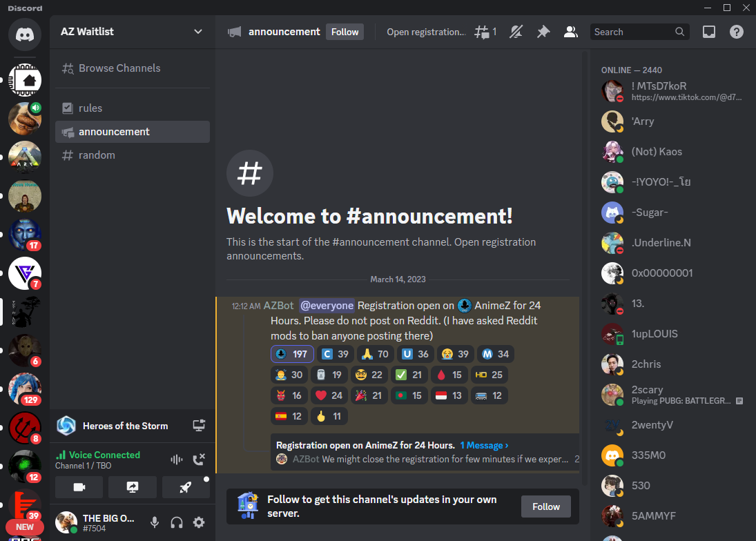This screenshot has width=756, height=541.
Task: Turn on camera in voice panel
Action: [79, 487]
